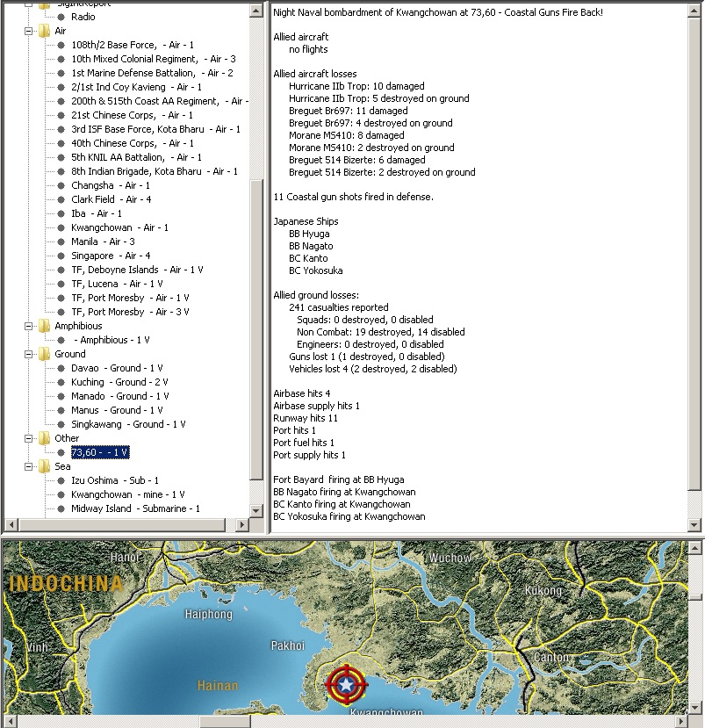Select TF, Lucena air report
The width and height of the screenshot is (705, 728).
[x=117, y=284]
